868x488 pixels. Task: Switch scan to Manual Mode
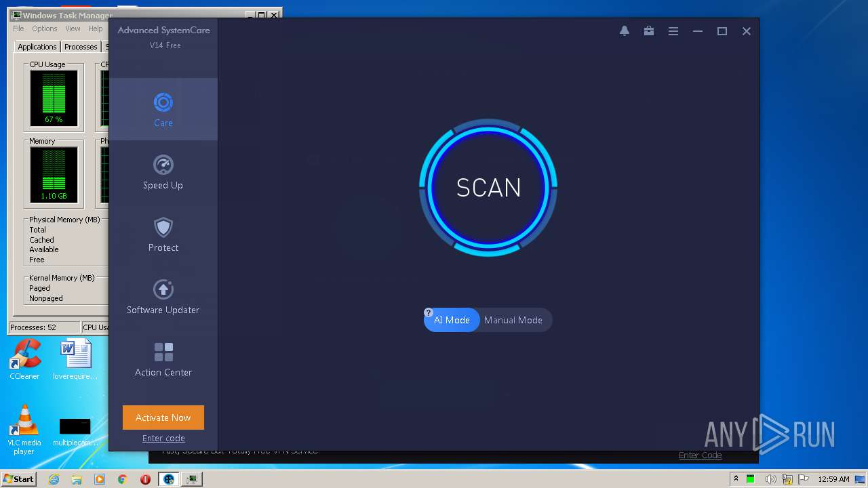point(513,320)
